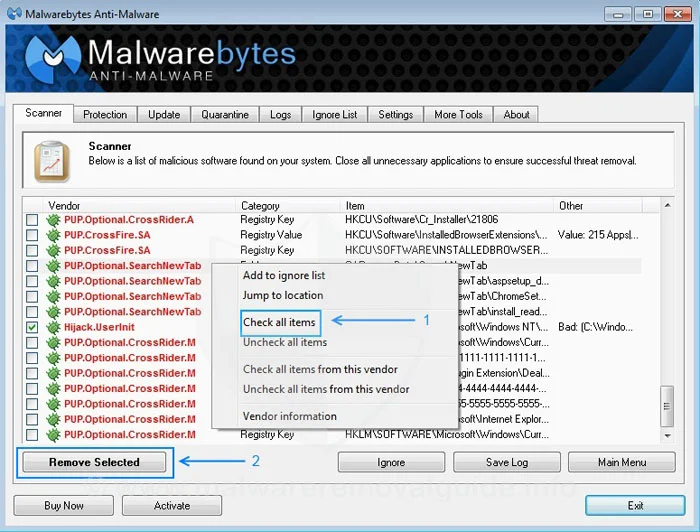Click the Malwarebytes logo in the banner
Image resolution: width=700 pixels, height=532 pixels.
click(x=53, y=58)
